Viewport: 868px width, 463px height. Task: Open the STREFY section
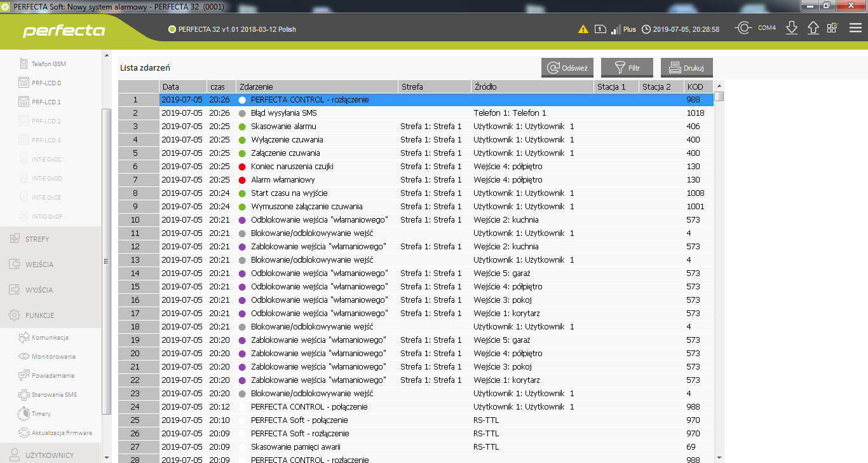click(50, 239)
